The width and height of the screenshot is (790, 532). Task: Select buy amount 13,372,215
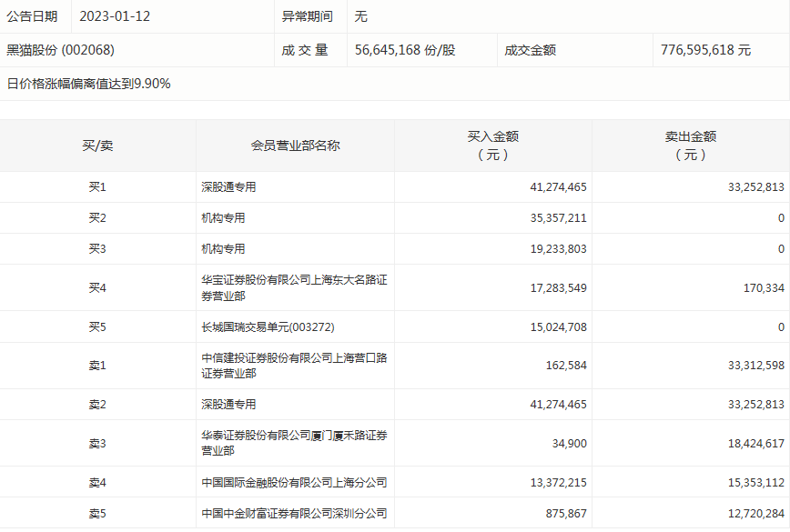pyautogui.click(x=558, y=483)
